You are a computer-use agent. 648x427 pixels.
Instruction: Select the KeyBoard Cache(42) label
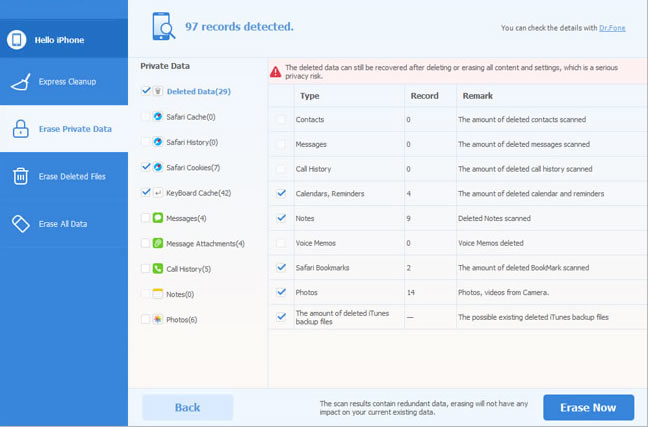tap(198, 193)
